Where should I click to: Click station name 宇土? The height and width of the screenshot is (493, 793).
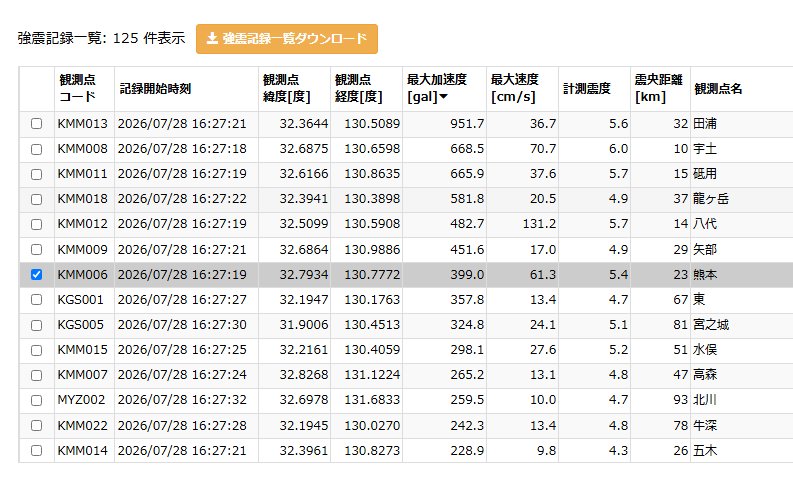coord(704,149)
